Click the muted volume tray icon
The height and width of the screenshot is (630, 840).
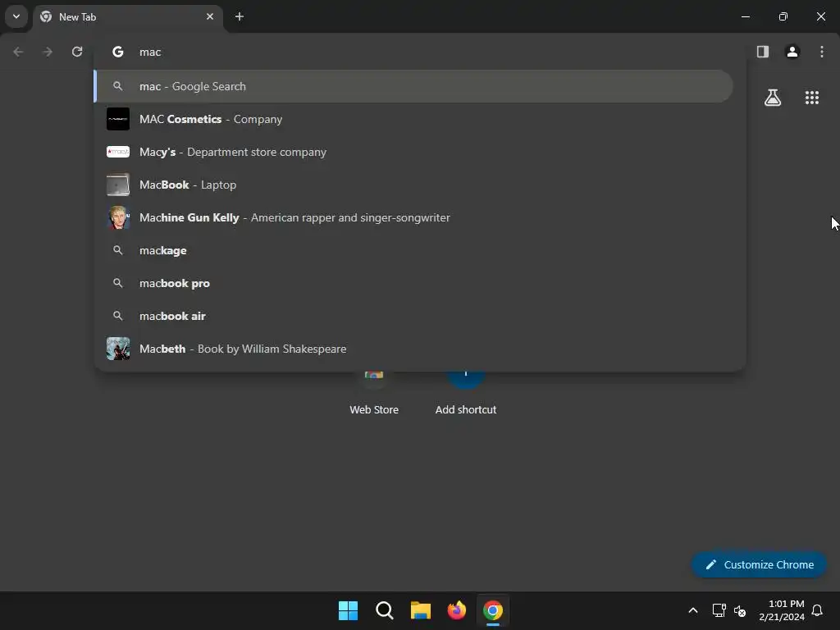point(740,610)
